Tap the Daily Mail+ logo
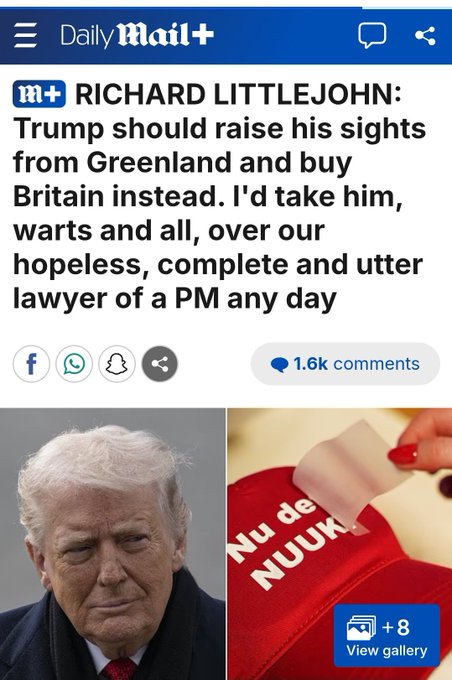Image resolution: width=452 pixels, height=680 pixels. coord(137,35)
